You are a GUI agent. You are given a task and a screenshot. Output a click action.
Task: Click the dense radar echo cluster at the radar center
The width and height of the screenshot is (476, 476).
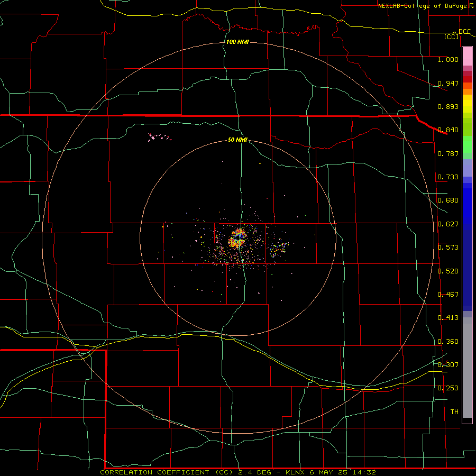tap(237, 237)
